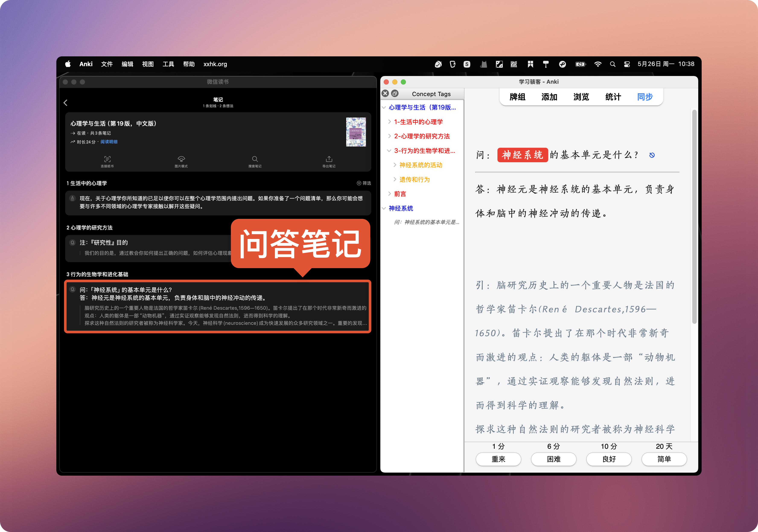The width and height of the screenshot is (758, 532).
Task: Open the 工具 menu
Action: 168,64
